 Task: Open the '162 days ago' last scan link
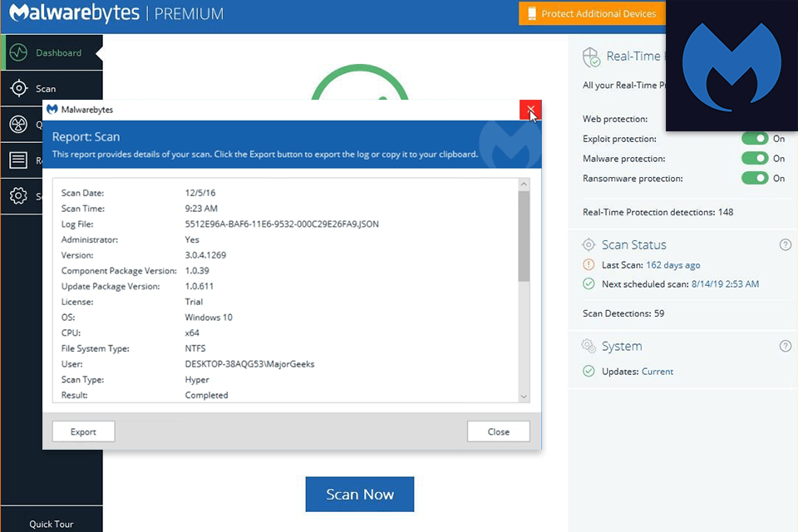[x=672, y=265]
